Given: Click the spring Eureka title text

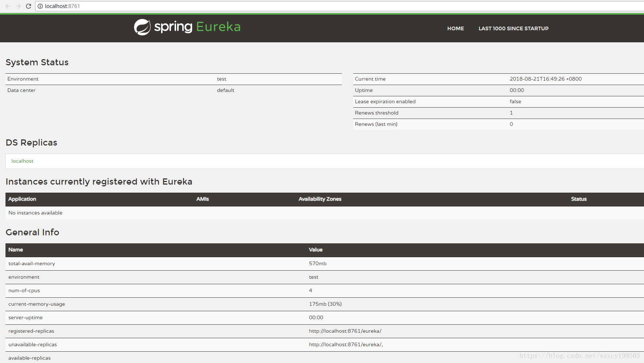Looking at the screenshot, I should point(197,27).
